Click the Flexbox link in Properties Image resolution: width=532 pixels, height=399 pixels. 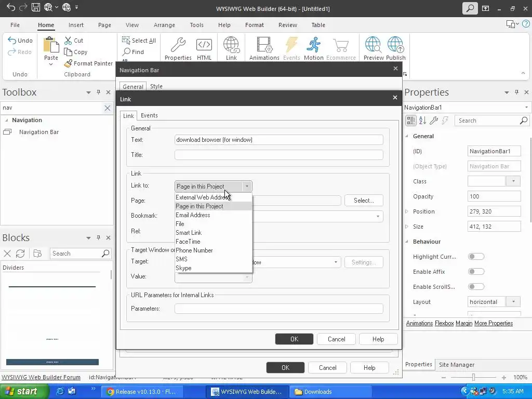coord(444,323)
